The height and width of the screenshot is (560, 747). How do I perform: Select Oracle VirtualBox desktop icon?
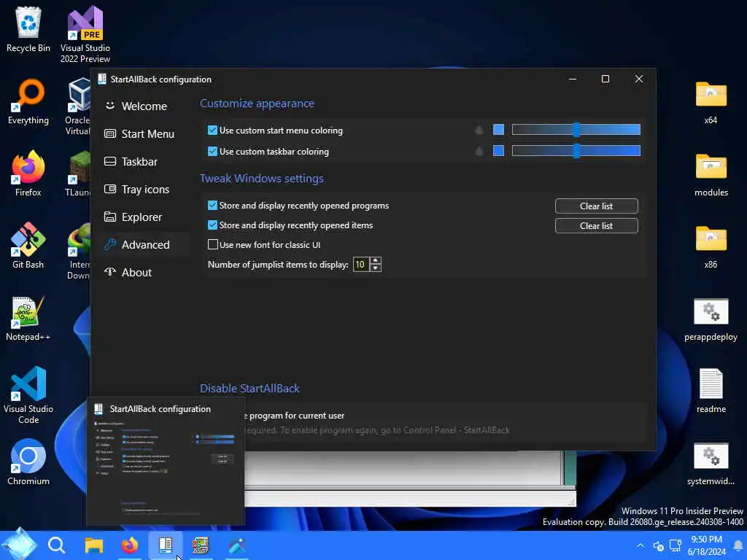click(x=77, y=107)
